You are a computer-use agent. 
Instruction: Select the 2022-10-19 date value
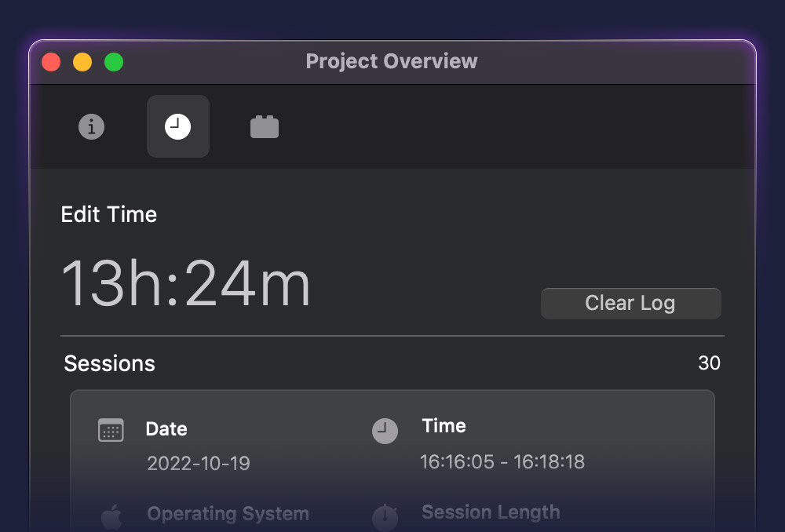click(x=198, y=464)
